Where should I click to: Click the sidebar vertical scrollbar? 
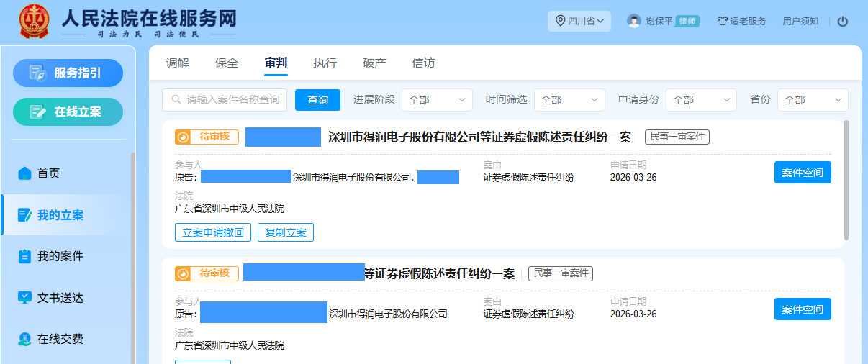click(132, 258)
